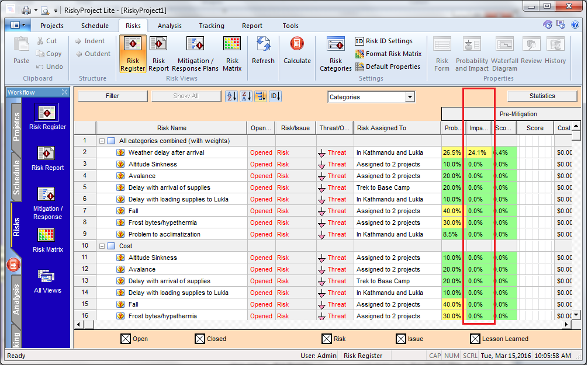Toggle the Closed checkbox
Screen dimensions: 588x365
click(x=199, y=339)
